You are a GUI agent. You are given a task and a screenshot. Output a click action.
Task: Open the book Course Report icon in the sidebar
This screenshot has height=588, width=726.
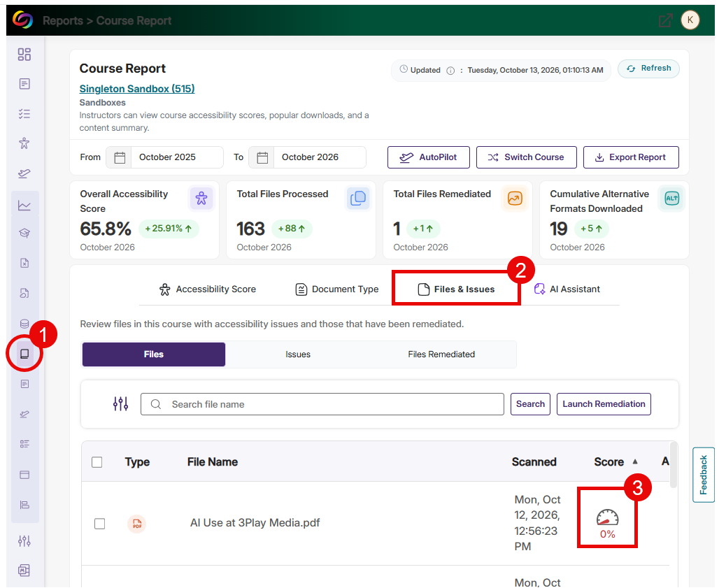tap(24, 354)
